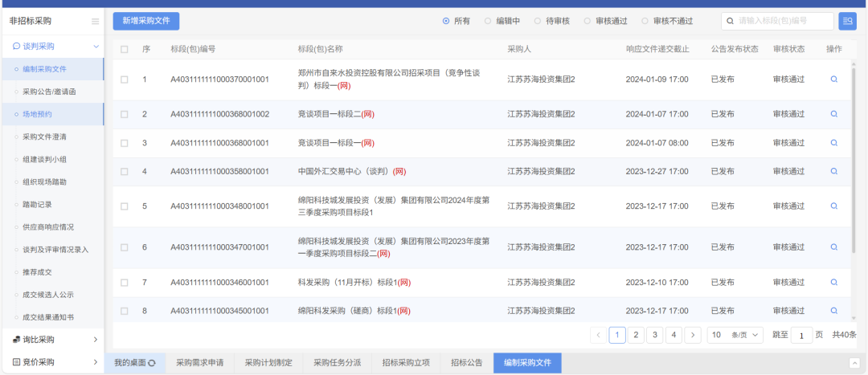This screenshot has height=375, width=868.
Task: Go to page 3 in pagination
Action: (654, 335)
